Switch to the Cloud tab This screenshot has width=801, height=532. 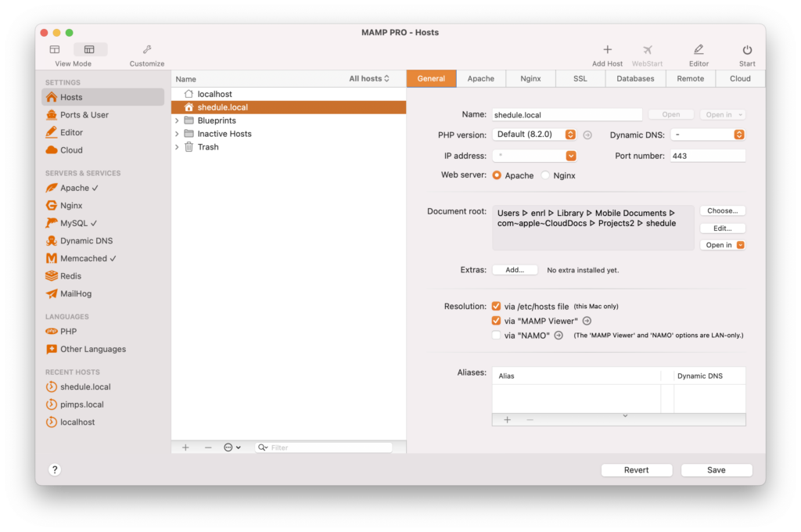click(x=740, y=79)
